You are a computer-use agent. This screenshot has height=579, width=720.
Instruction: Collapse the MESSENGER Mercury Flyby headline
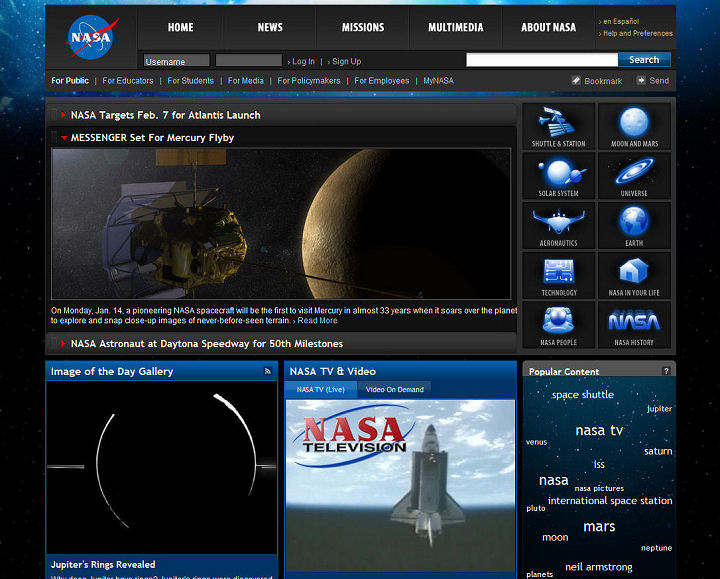coord(63,138)
